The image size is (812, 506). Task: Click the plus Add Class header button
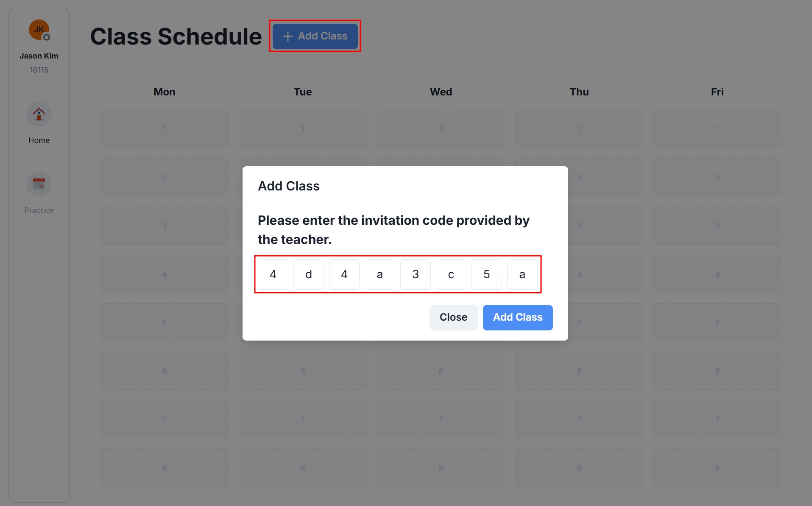[315, 36]
